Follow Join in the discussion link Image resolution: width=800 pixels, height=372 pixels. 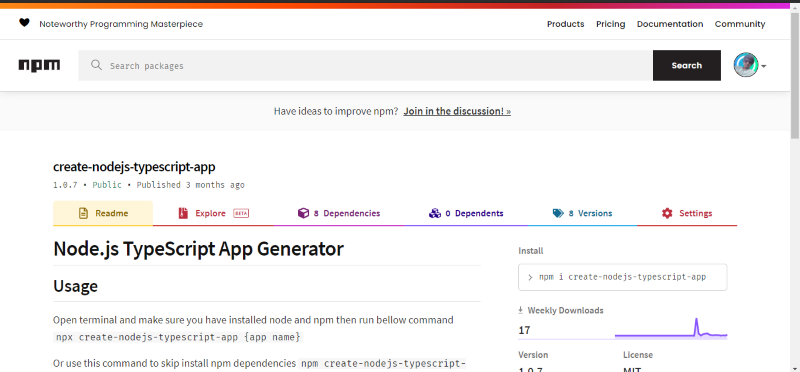[457, 111]
